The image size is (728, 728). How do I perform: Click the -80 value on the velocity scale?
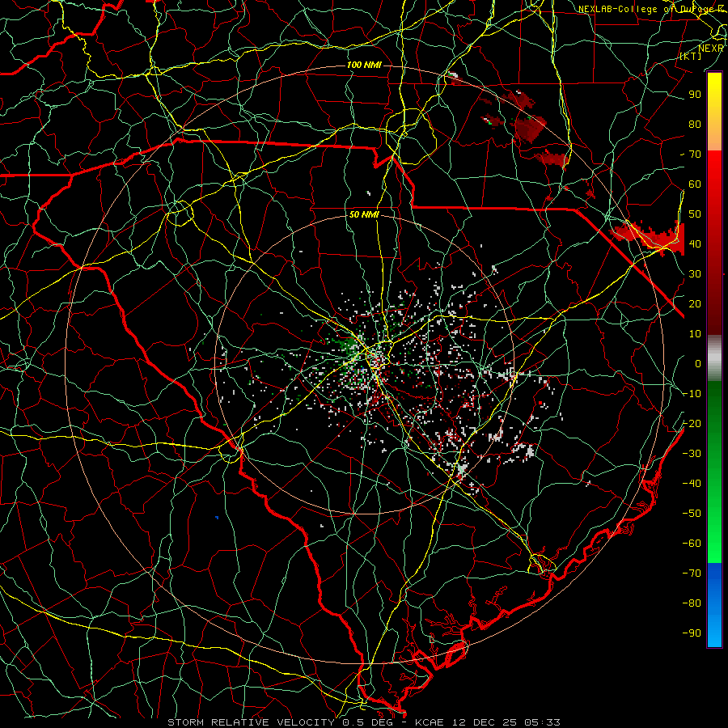pos(692,603)
